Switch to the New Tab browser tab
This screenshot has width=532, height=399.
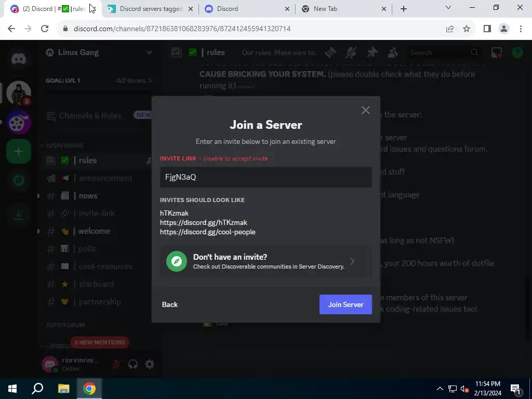[344, 9]
